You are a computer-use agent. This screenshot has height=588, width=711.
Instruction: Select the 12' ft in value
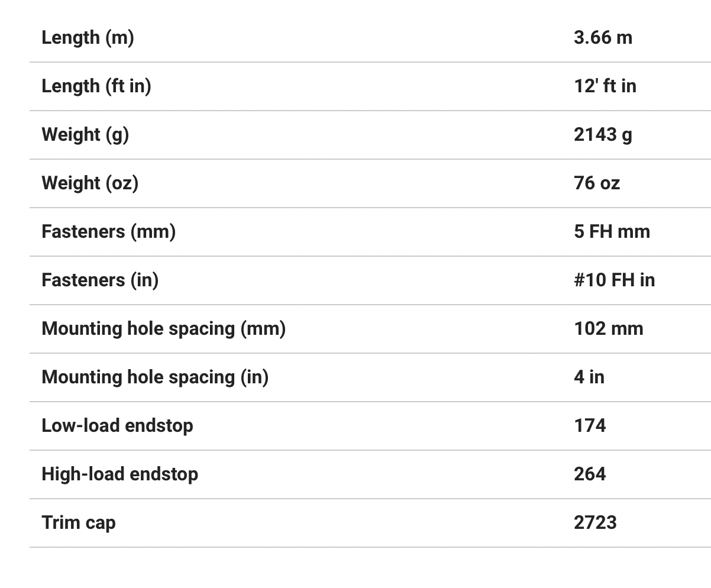click(605, 86)
